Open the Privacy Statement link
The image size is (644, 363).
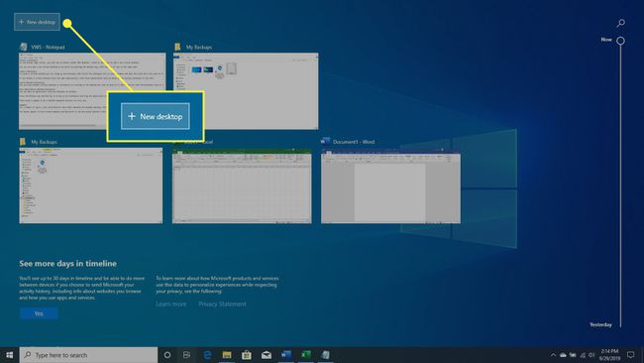[x=222, y=303]
